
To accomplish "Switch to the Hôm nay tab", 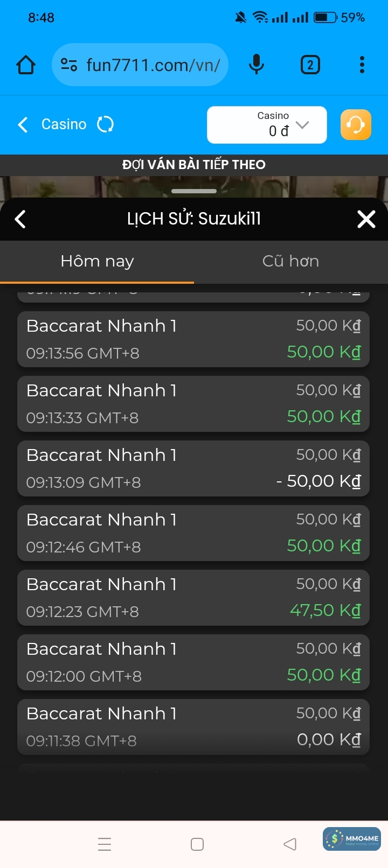I will [x=97, y=261].
